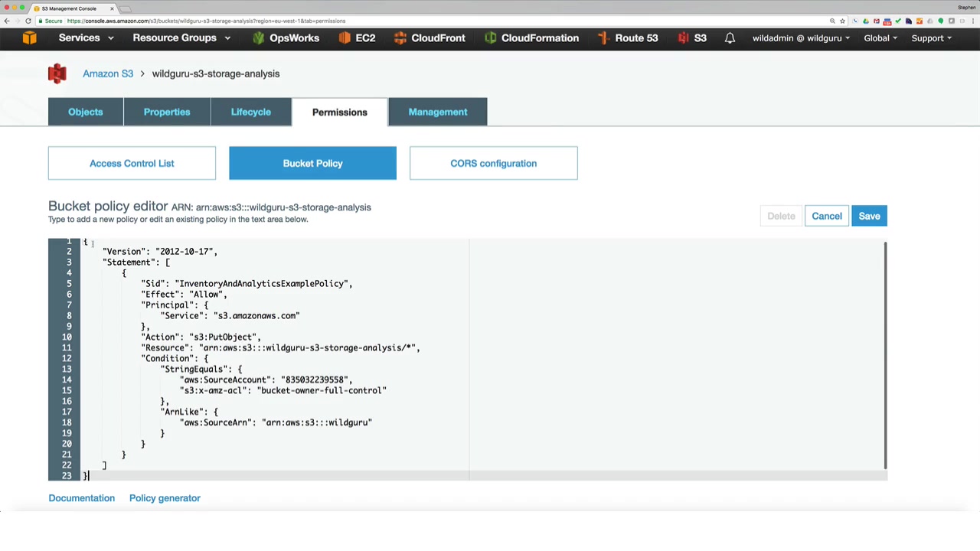Image resolution: width=980 pixels, height=551 pixels.
Task: Open the CloudFormation shortcut icon
Action: (490, 38)
